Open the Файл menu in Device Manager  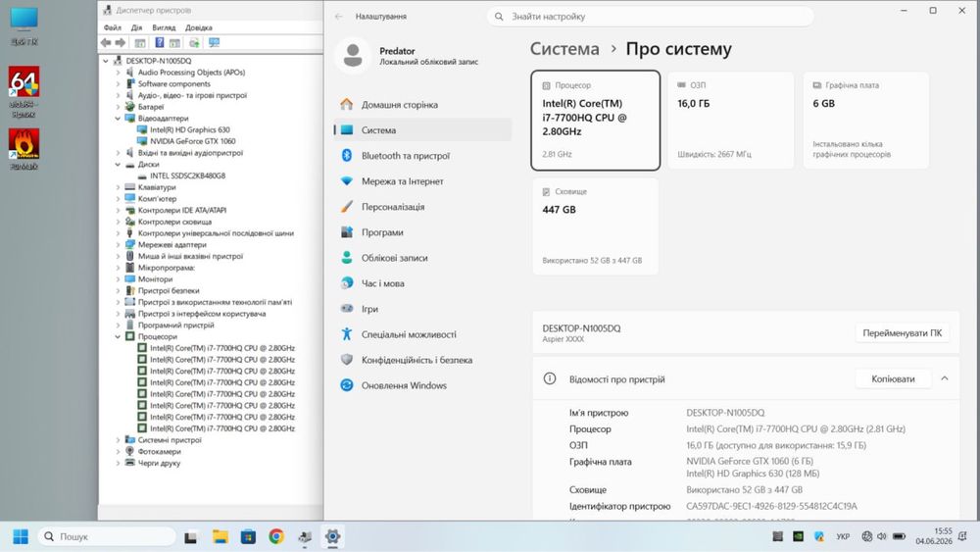click(x=113, y=27)
